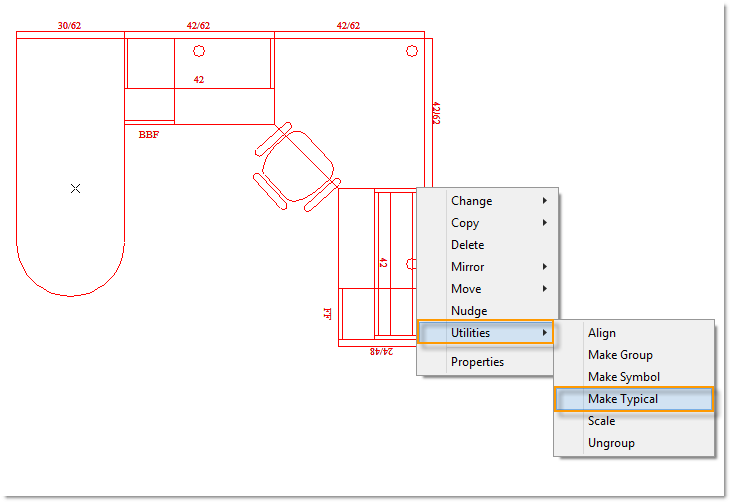Open the Mirror submenu
This screenshot has width=730, height=502.
click(487, 267)
